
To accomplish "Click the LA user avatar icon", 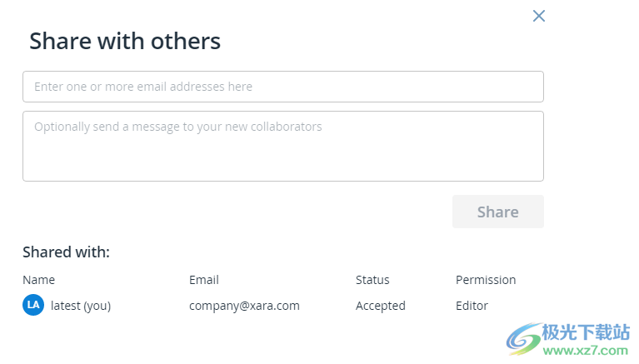I will (33, 306).
